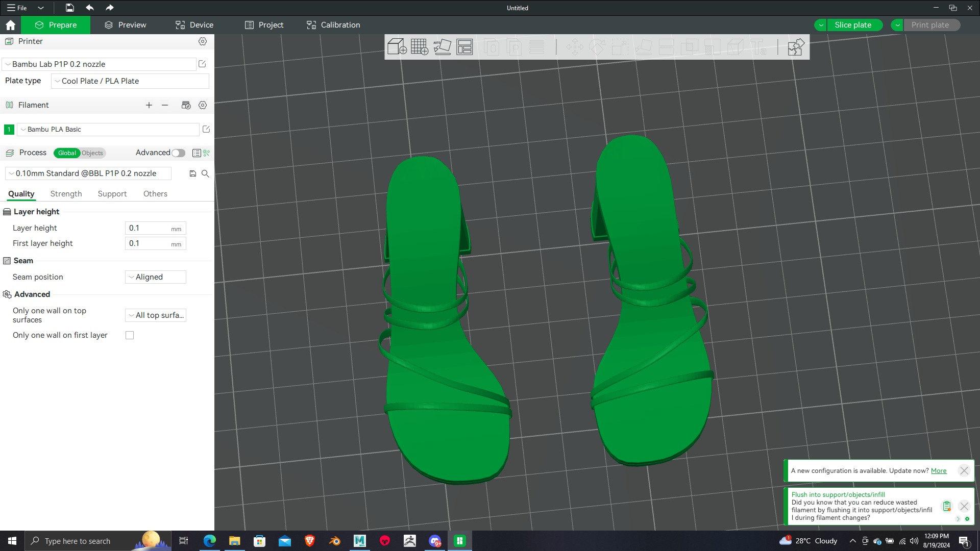Open documentation icon in flush tip

click(947, 506)
